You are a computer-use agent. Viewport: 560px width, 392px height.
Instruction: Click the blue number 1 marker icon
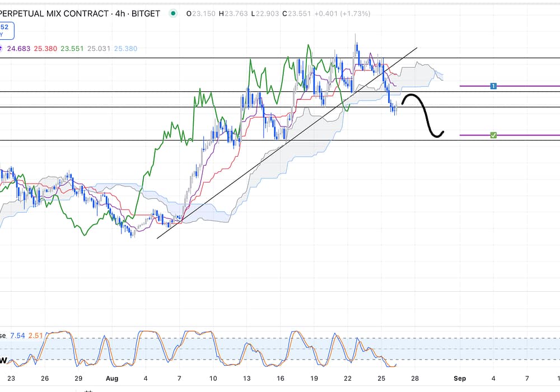click(493, 86)
